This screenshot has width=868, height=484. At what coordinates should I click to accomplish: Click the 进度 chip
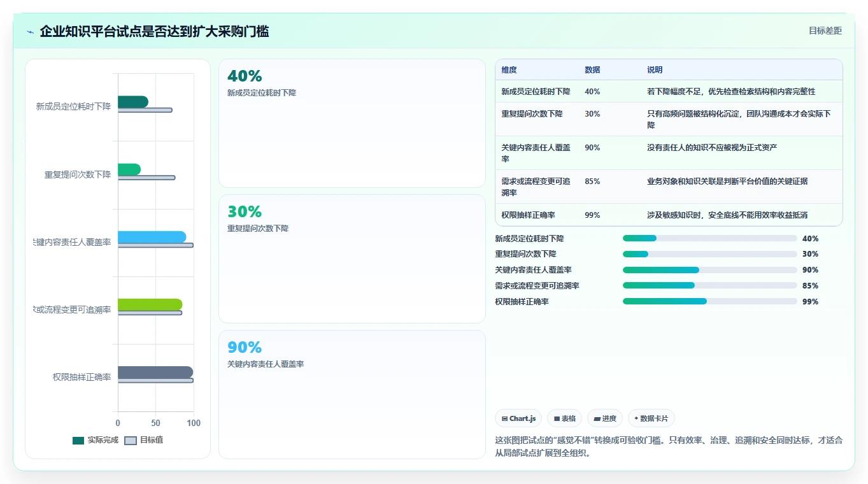(605, 418)
